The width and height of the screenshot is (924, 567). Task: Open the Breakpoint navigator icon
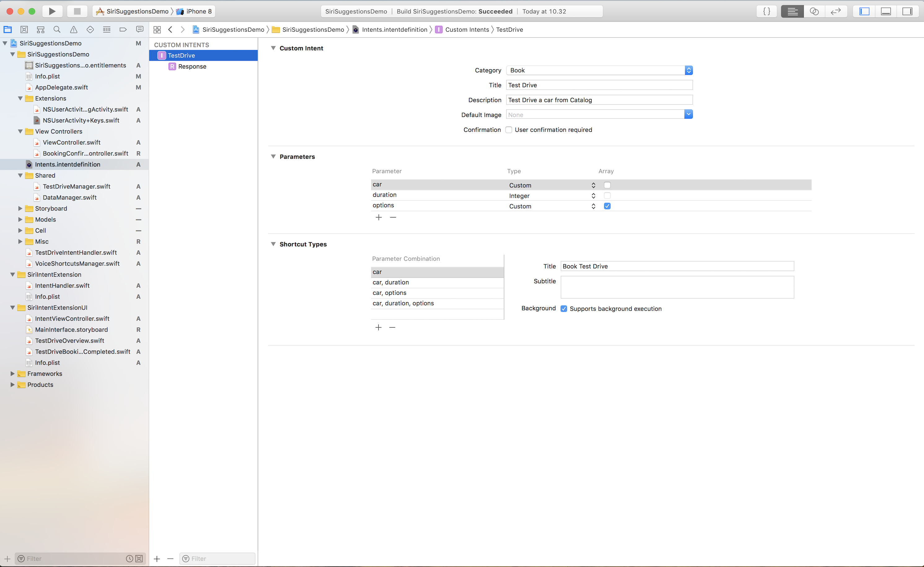coord(123,29)
